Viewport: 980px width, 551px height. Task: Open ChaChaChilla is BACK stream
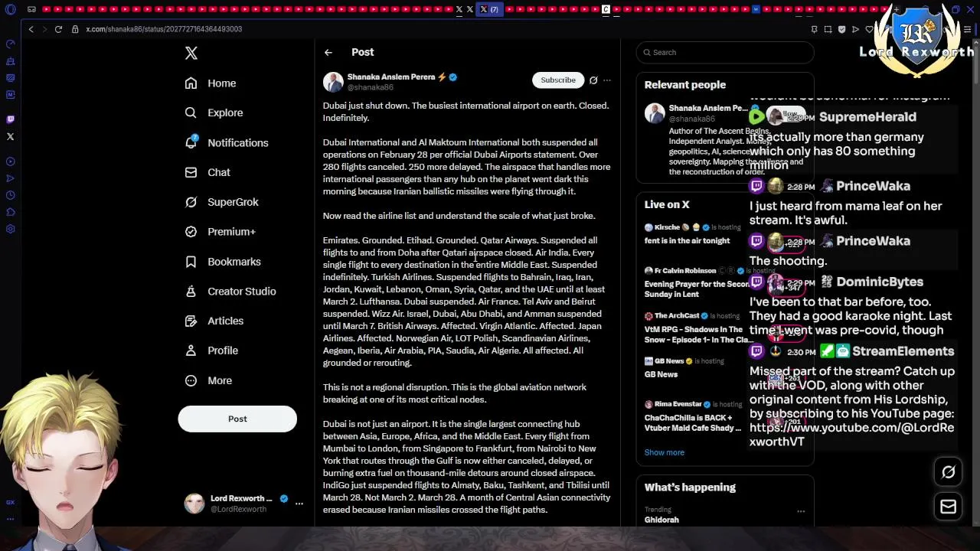coord(693,423)
